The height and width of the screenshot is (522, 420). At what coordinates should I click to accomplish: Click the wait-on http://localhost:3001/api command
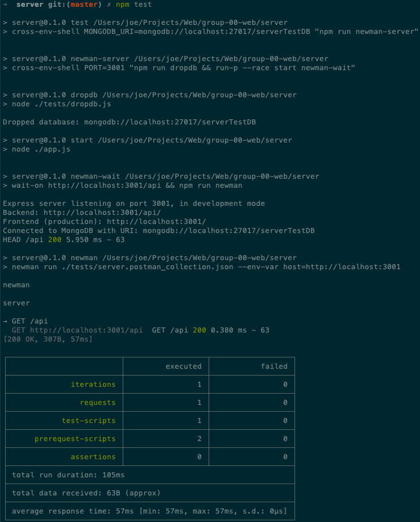(123, 185)
